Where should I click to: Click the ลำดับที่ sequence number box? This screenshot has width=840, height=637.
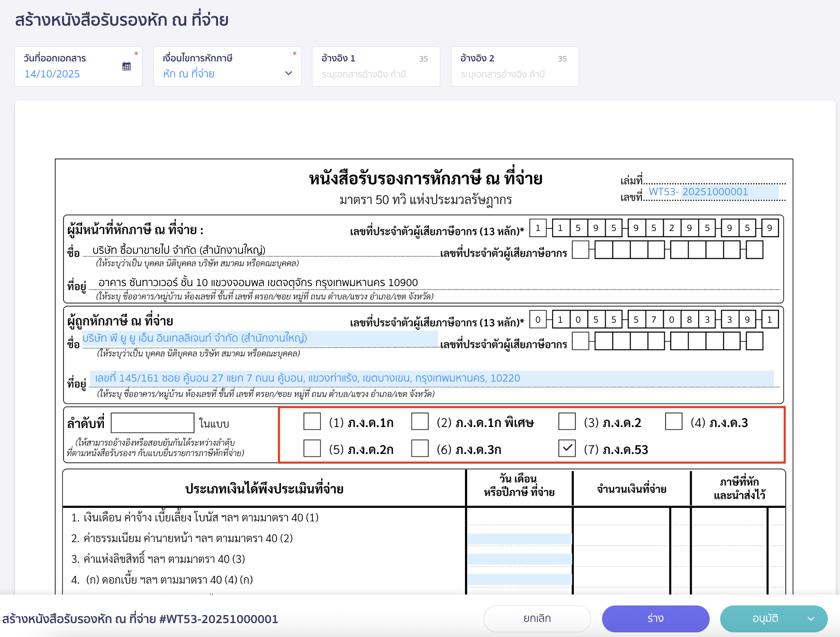click(x=152, y=423)
